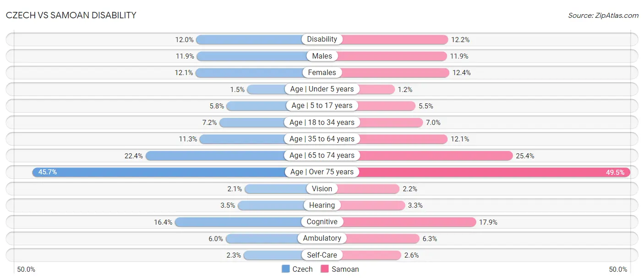This screenshot has height=280, width=644.
Task: Select the Ambulatory category label
Action: (x=322, y=238)
